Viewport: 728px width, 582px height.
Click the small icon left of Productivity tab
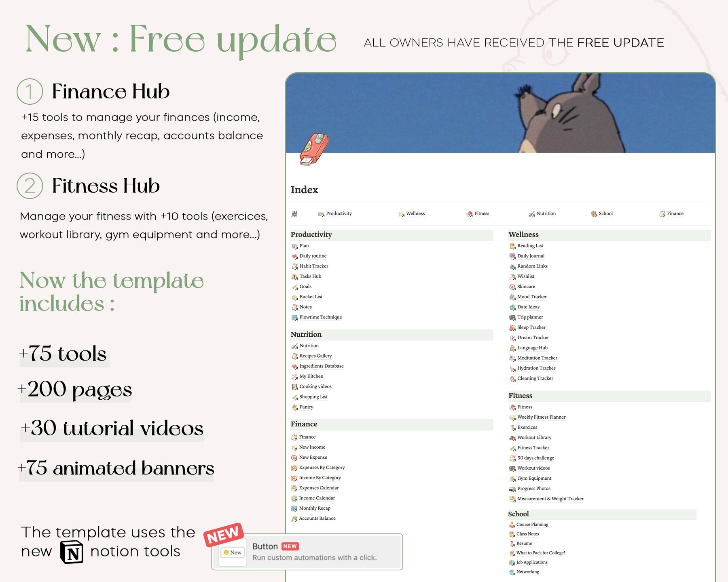[x=294, y=214]
